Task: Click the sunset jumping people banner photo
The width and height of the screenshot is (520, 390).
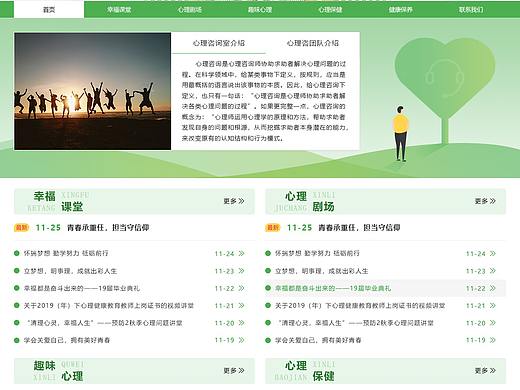Action: pyautogui.click(x=92, y=91)
